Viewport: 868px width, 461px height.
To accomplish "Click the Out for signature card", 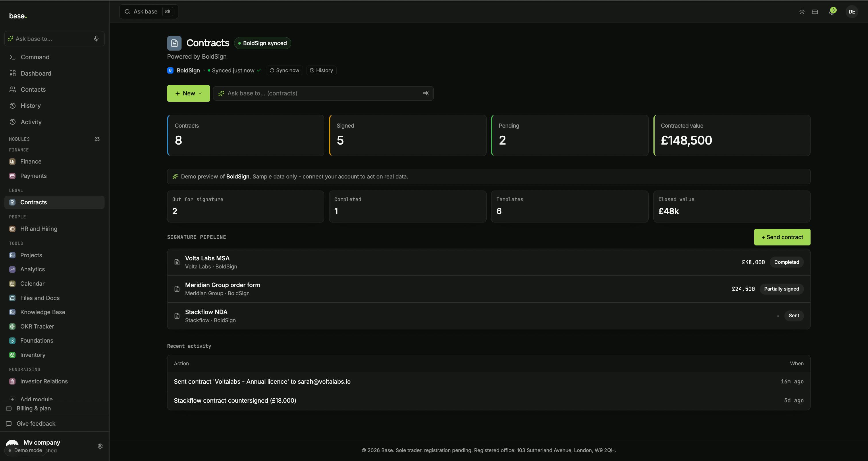I will coord(246,206).
